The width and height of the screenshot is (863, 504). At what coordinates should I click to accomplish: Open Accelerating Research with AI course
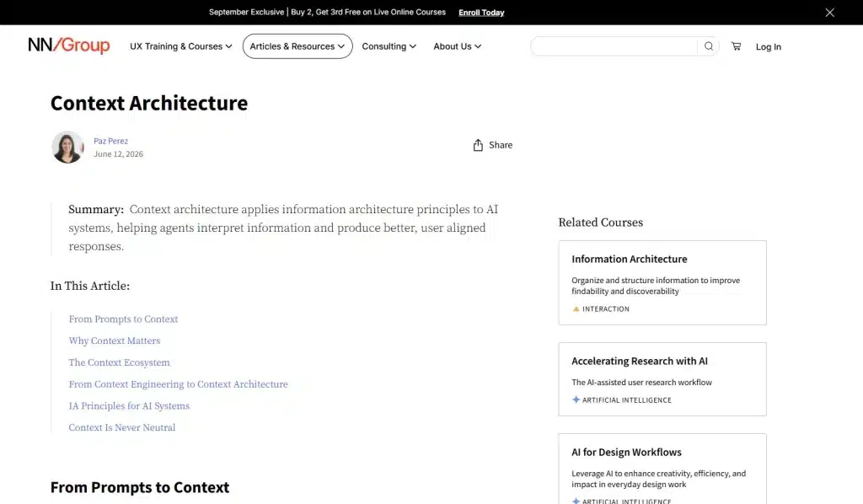tap(662, 379)
